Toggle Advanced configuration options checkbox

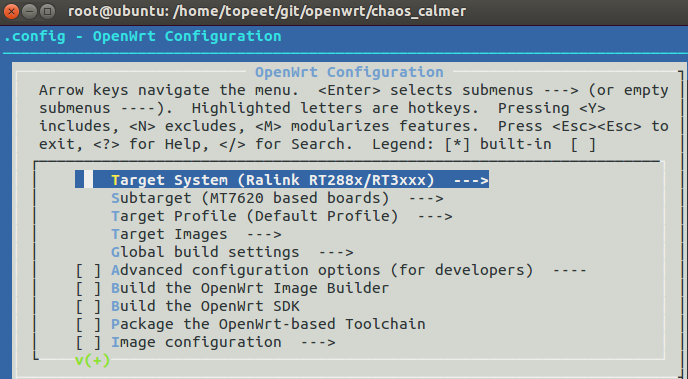pyautogui.click(x=89, y=271)
